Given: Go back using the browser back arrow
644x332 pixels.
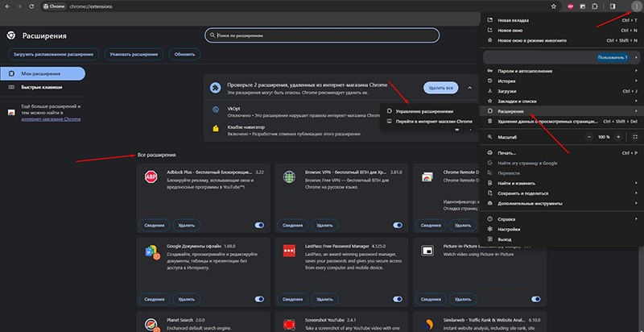Looking at the screenshot, I should pyautogui.click(x=7, y=6).
